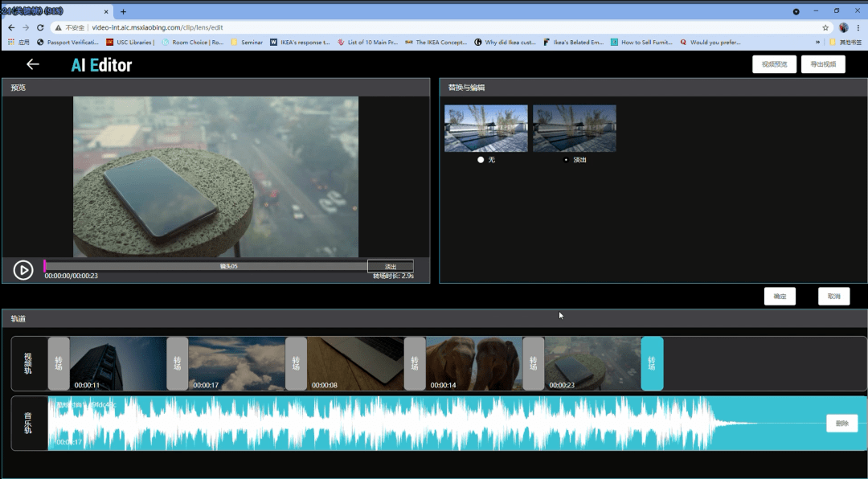Open the Seminar bookmark folder
868x479 pixels.
247,42
